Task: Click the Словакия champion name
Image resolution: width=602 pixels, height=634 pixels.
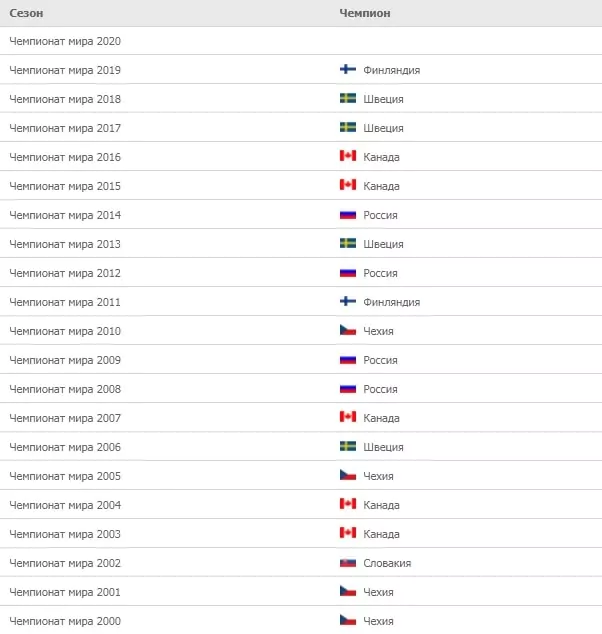Action: [387, 563]
